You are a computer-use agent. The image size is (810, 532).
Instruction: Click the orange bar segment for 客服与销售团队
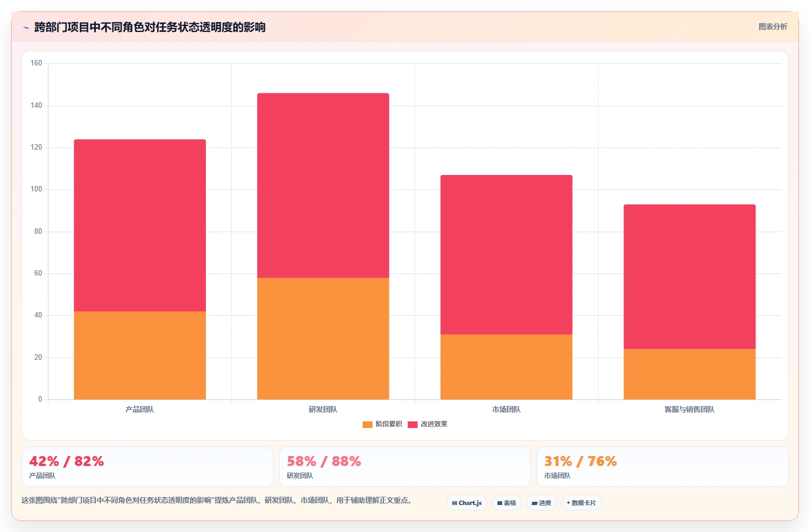coord(689,374)
